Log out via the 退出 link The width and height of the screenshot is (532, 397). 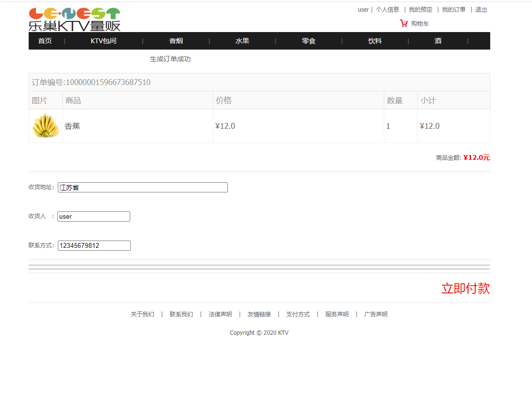pyautogui.click(x=481, y=10)
